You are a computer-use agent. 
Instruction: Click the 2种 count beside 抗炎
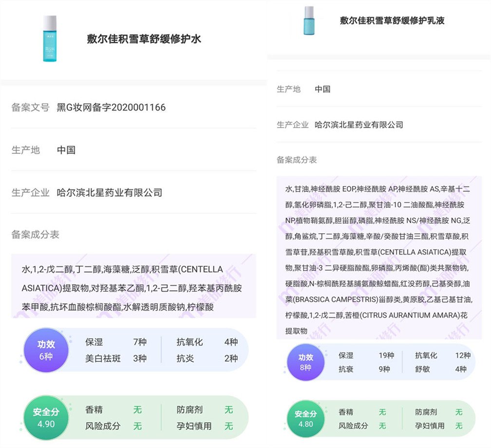(231, 358)
